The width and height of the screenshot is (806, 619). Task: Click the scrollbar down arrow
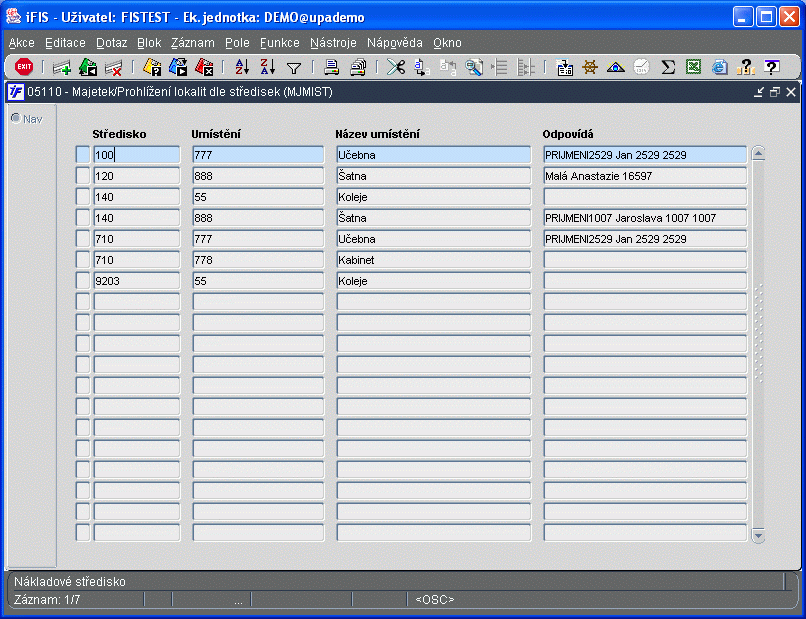click(758, 536)
